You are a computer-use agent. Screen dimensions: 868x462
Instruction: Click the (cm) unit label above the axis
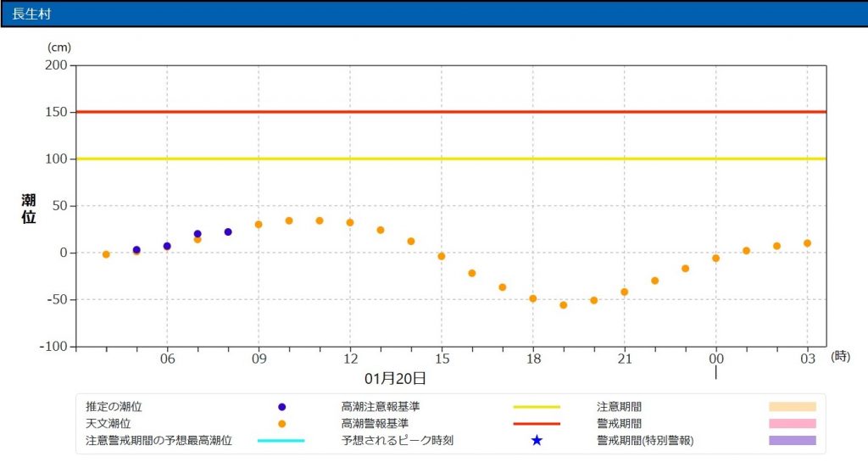(59, 47)
